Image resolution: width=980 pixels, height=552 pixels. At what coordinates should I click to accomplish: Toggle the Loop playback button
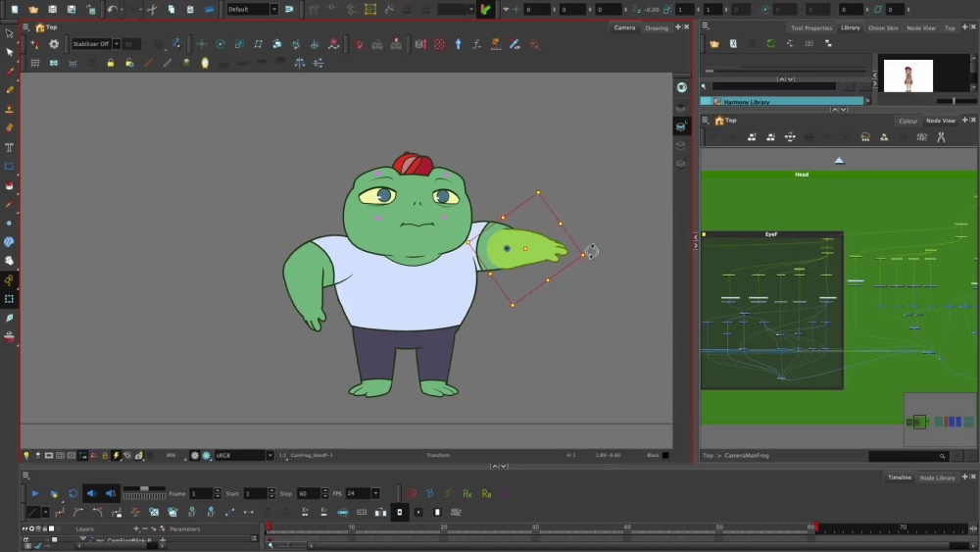point(73,494)
